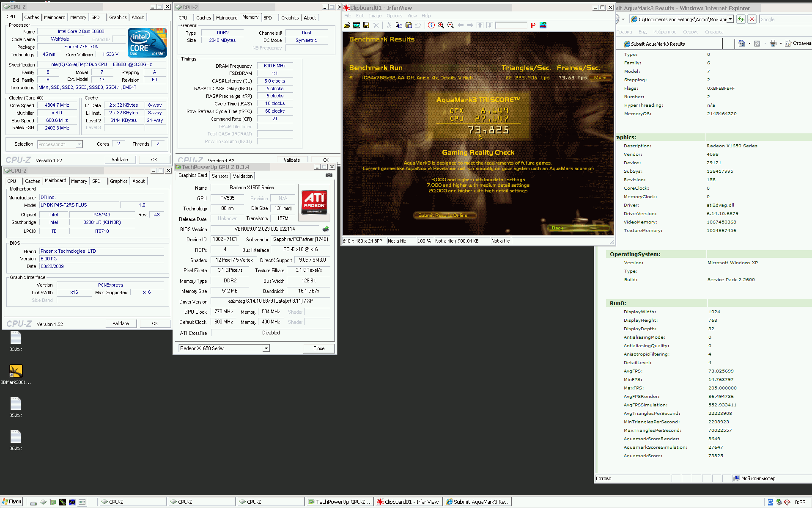
Task: Click Paste icon in IrfanView toolbar
Action: pyautogui.click(x=409, y=25)
